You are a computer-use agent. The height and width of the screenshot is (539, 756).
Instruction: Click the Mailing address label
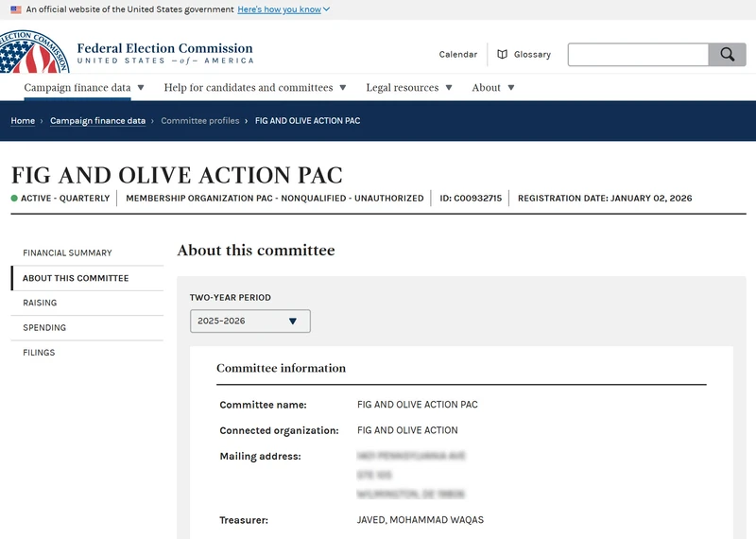coord(261,457)
